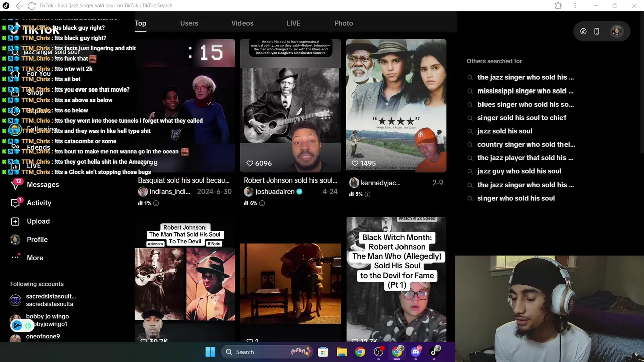Reload the TikTok search page
Image resolution: width=644 pixels, height=362 pixels.
pyautogui.click(x=31, y=6)
